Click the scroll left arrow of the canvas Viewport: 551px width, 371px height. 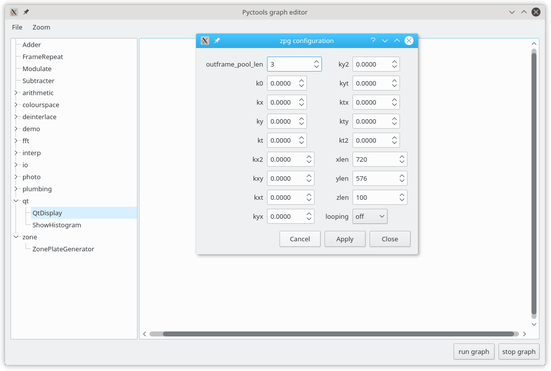(144, 334)
